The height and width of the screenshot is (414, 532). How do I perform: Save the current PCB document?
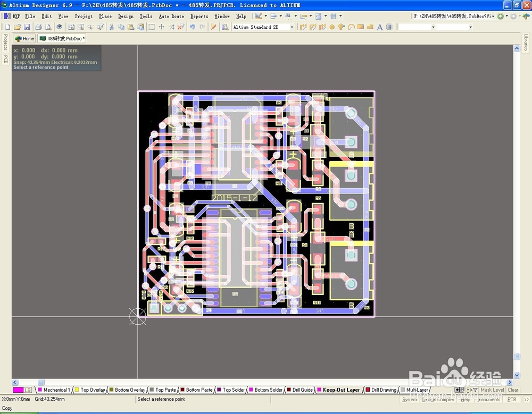pos(27,27)
